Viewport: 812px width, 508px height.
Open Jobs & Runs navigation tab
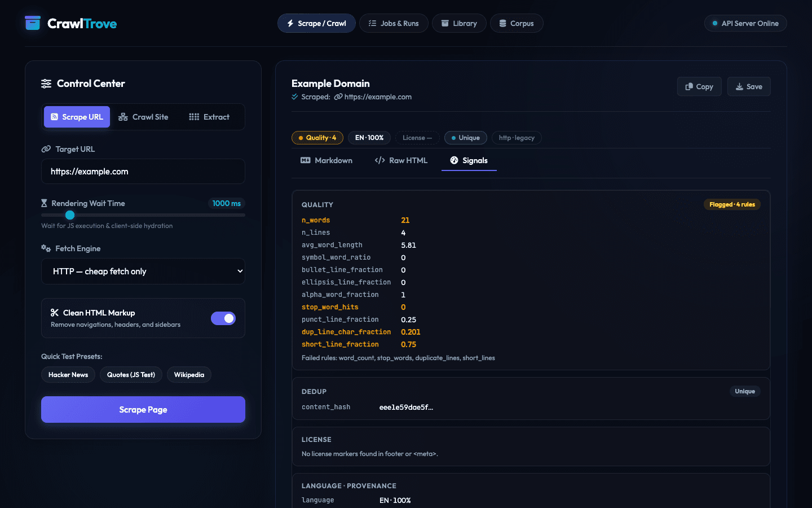pyautogui.click(x=394, y=23)
